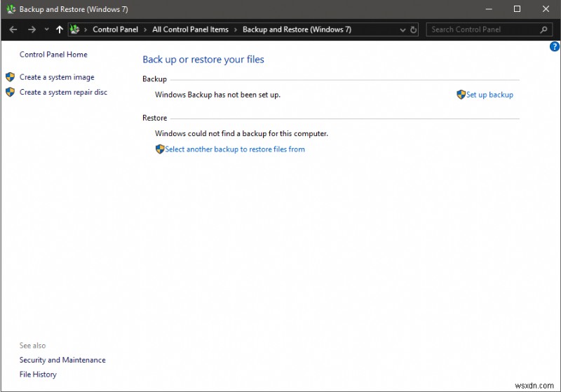
Task: Expand the chevron before Control Panel
Action: coord(86,29)
